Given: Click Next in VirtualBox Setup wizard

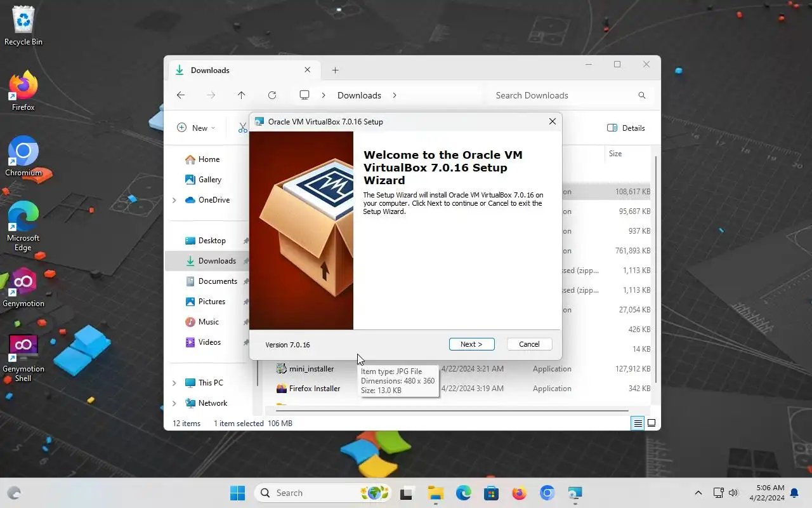Looking at the screenshot, I should click(x=471, y=344).
